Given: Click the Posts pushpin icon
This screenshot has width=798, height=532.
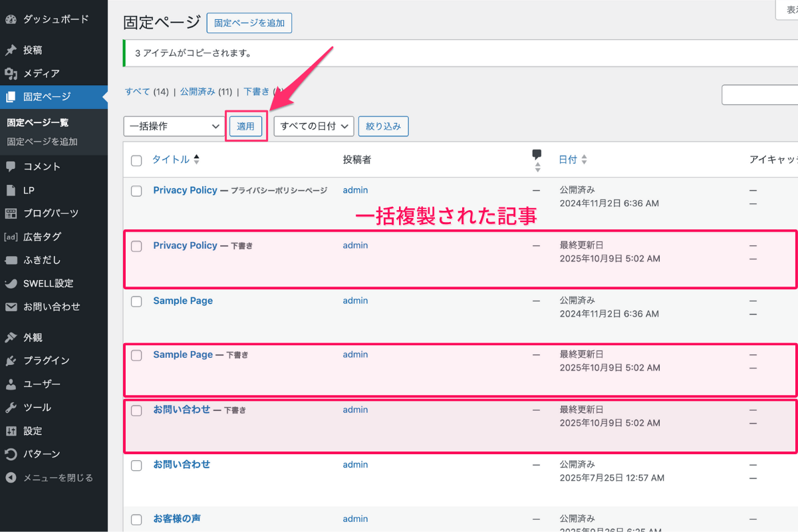Looking at the screenshot, I should pyautogui.click(x=11, y=50).
